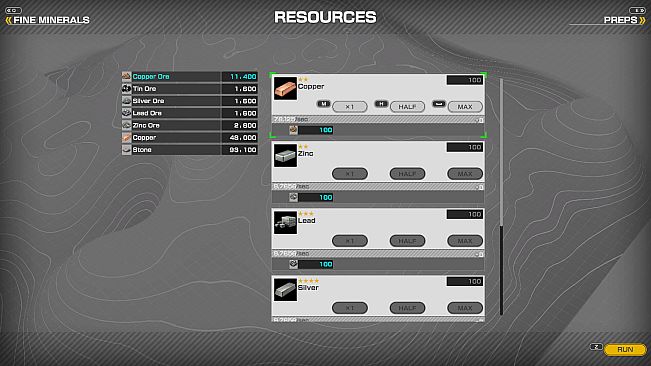This screenshot has height=366, width=651.
Task: Select the Copper ingot icon in resource list
Action: pos(127,137)
